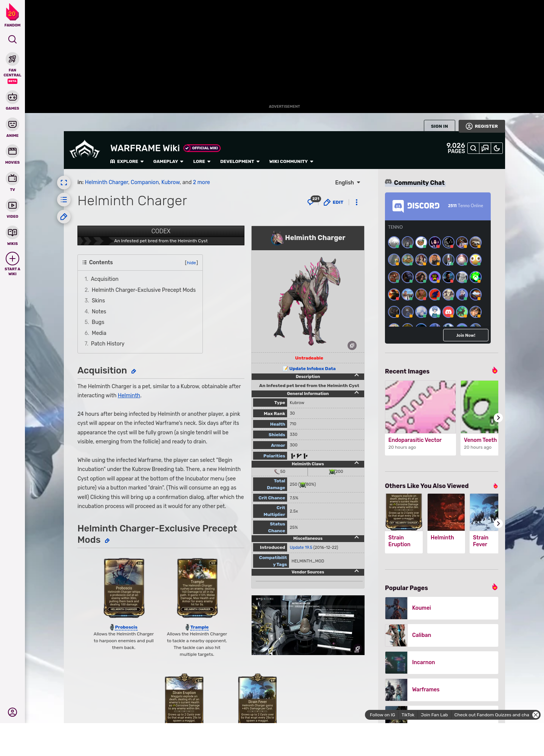Toggle dark theme moon icon

(497, 148)
